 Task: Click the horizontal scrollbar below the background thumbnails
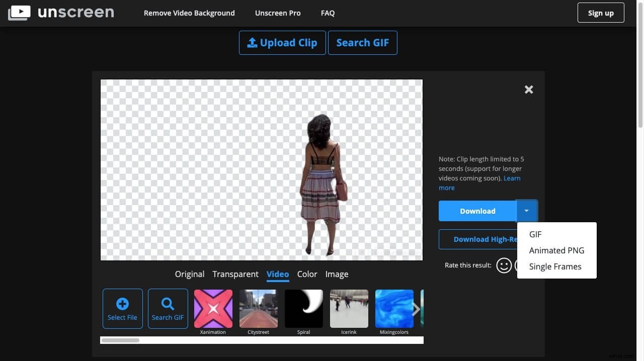click(120, 340)
